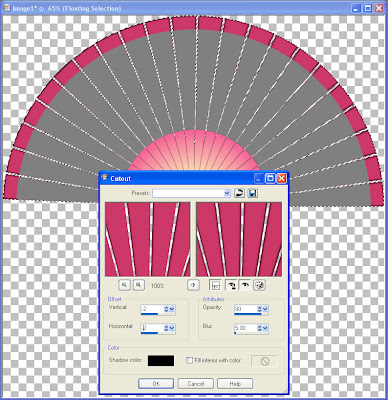
Task: Click the save preset floppy icon
Action: point(252,193)
